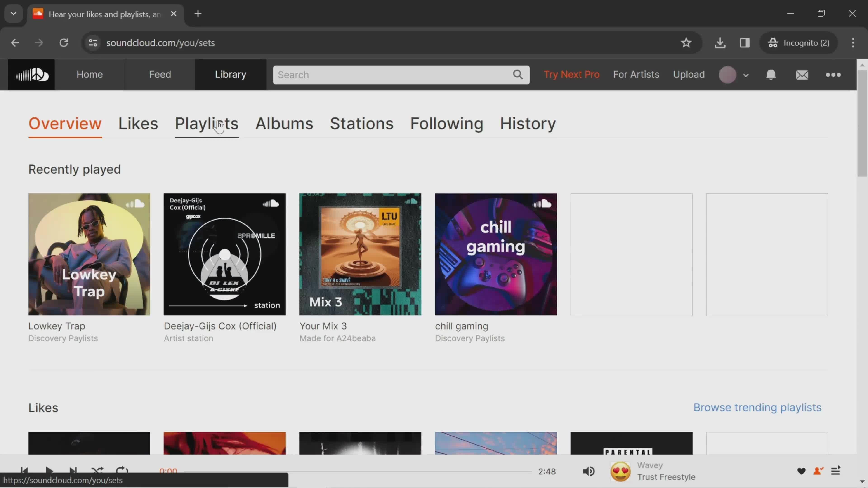This screenshot has height=488, width=868.
Task: Toggle shuffle playback control
Action: pos(97,471)
